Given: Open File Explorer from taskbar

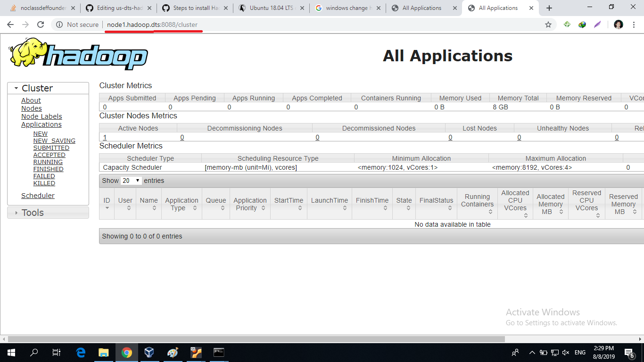Looking at the screenshot, I should (103, 352).
